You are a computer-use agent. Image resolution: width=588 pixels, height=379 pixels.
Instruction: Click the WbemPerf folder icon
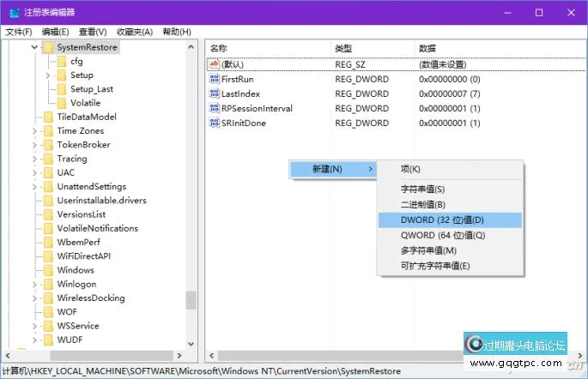click(48, 243)
